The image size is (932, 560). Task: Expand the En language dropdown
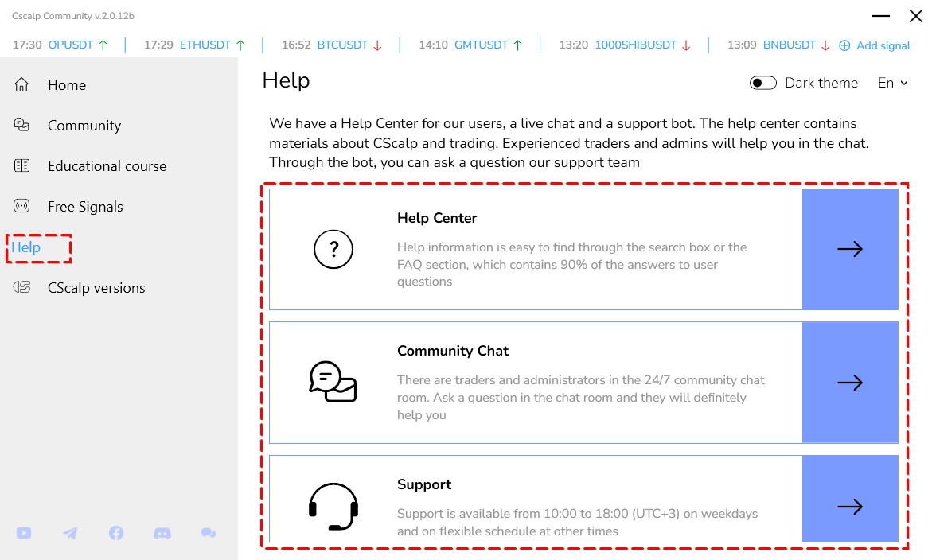pyautogui.click(x=893, y=84)
